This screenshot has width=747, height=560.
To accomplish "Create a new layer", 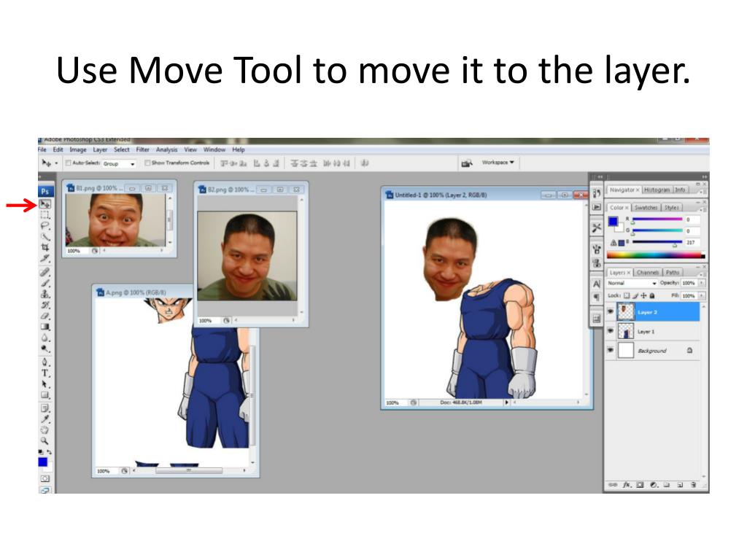I will (x=681, y=485).
